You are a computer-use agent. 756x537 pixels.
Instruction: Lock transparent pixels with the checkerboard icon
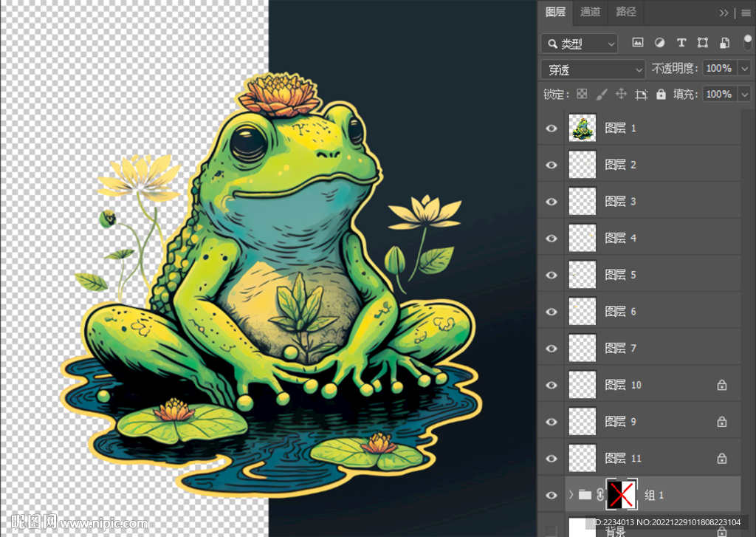pos(582,94)
